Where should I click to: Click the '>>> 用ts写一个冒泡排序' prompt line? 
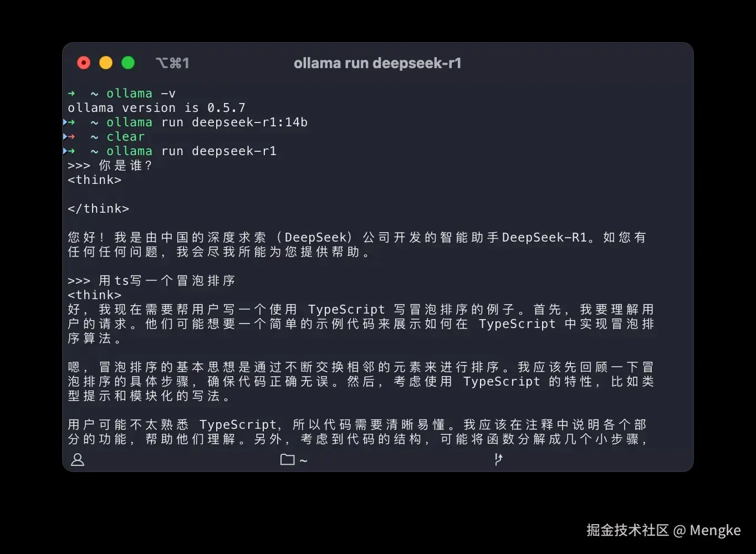[x=151, y=281]
